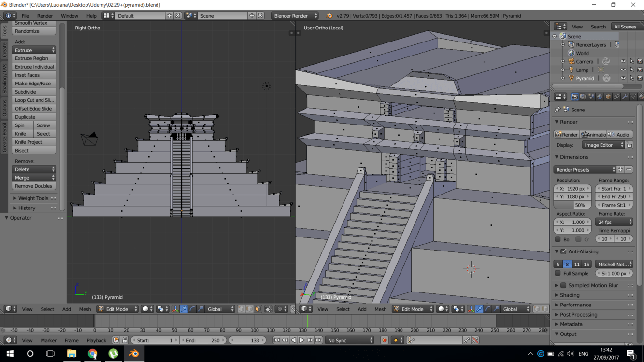Open the Blender Render engine dropdown

coord(295,16)
